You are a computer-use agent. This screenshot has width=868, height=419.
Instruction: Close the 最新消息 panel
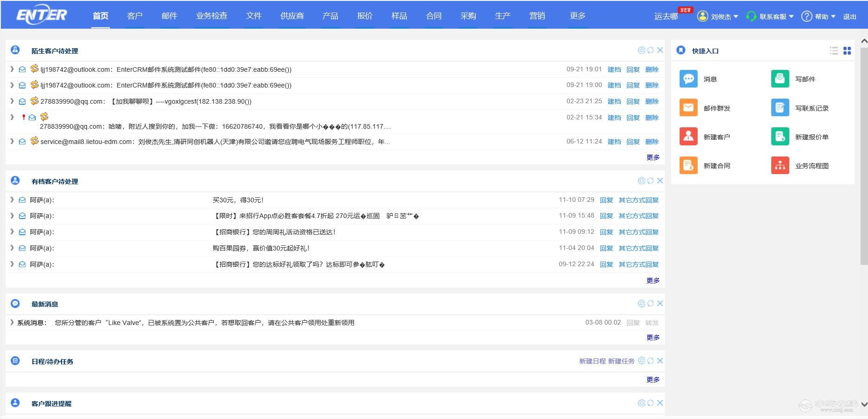tap(660, 303)
